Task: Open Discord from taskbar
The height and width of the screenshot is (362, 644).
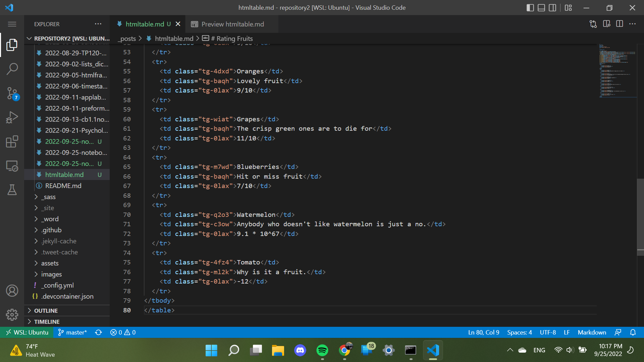Action: pos(300,350)
